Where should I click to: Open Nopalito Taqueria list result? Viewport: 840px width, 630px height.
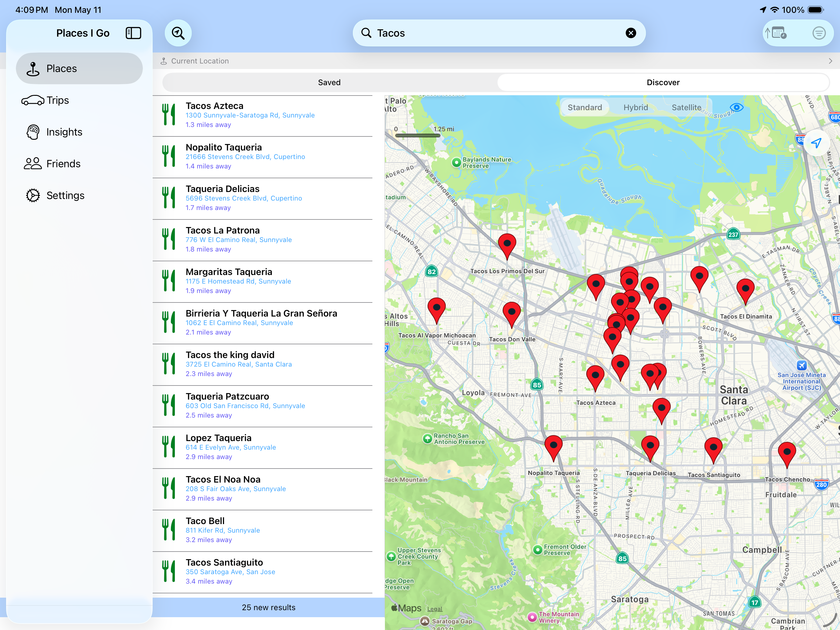point(263,157)
